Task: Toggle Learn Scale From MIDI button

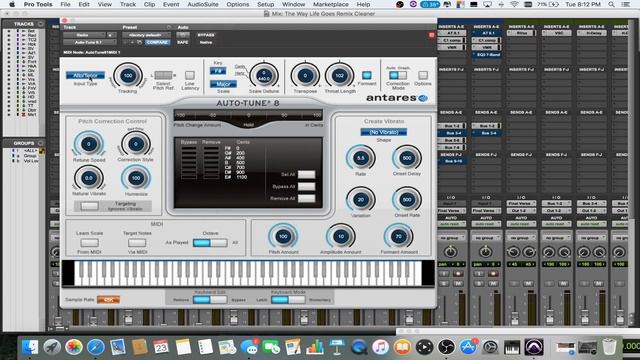Action: pyautogui.click(x=89, y=243)
